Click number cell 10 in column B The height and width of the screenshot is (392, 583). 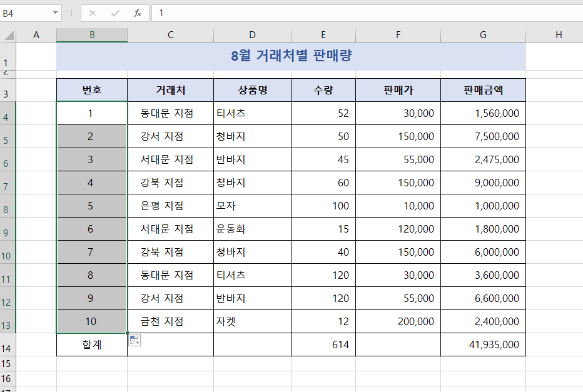(x=92, y=321)
